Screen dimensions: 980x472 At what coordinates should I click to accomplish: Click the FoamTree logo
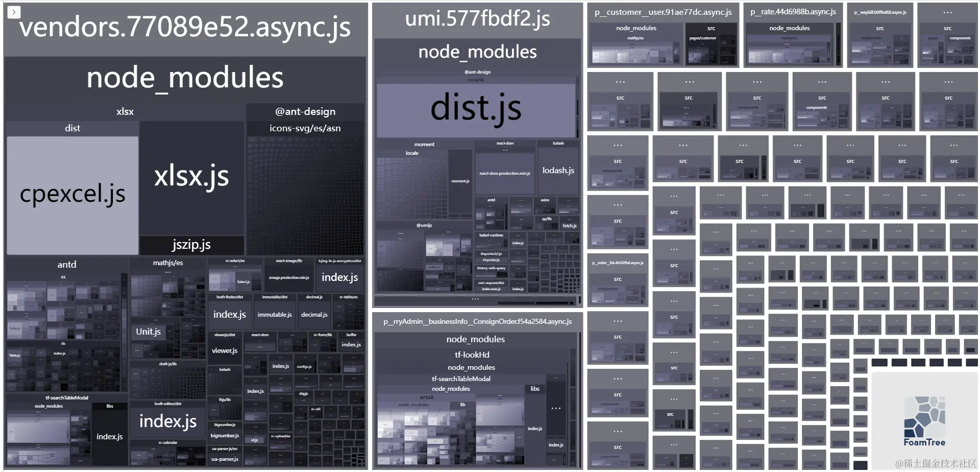click(924, 421)
